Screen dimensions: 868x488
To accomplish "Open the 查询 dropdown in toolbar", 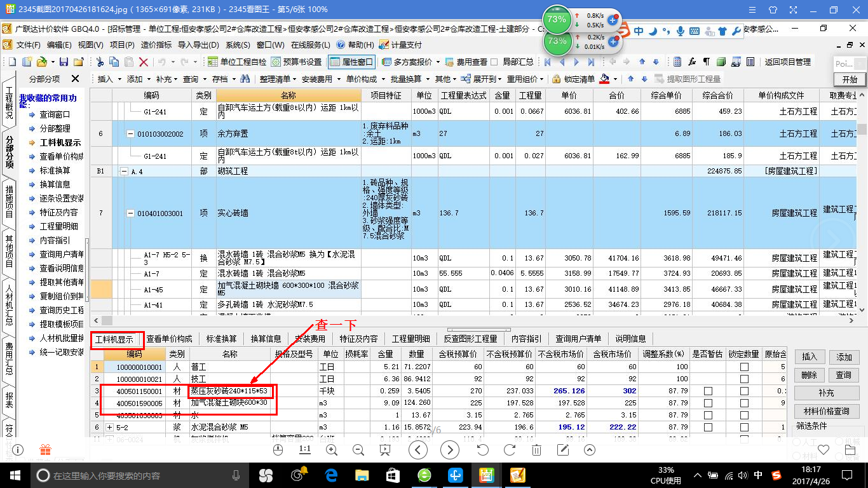I will [x=194, y=79].
